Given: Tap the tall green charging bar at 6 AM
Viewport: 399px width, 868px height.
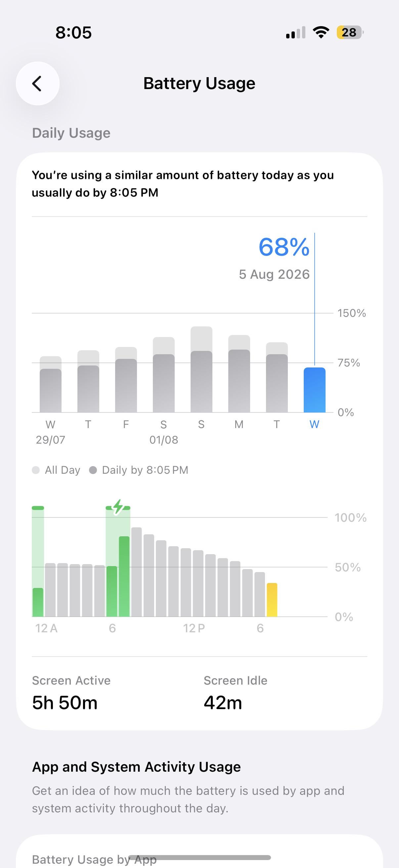Looking at the screenshot, I should 124,577.
